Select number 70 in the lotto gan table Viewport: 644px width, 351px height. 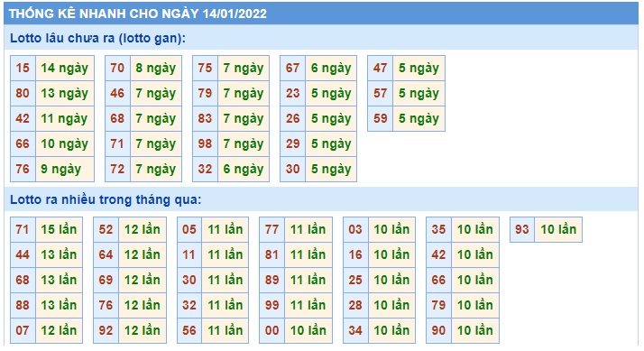(x=117, y=69)
